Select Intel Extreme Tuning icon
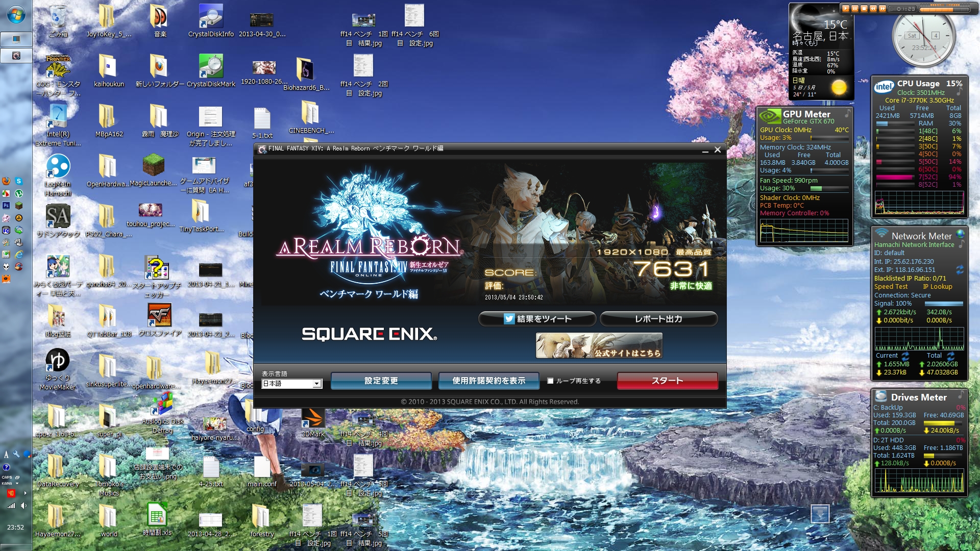The width and height of the screenshot is (980, 551). [58, 126]
